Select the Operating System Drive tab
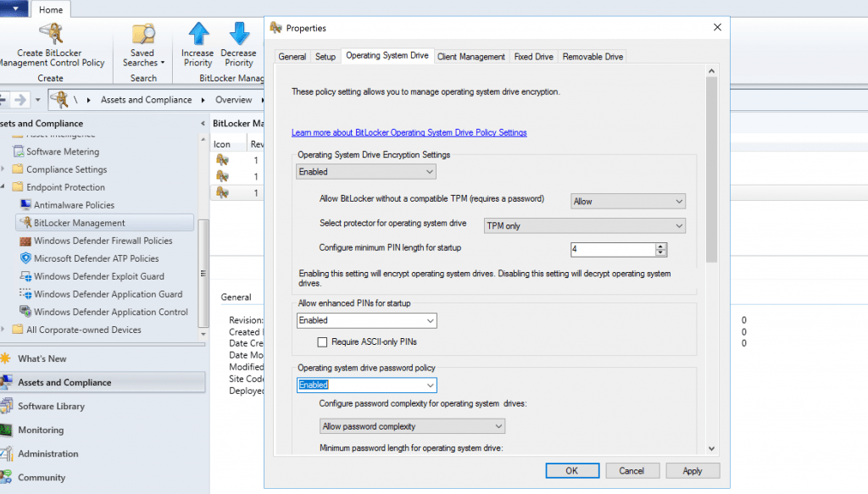Viewport: 868px width, 494px height. [387, 55]
